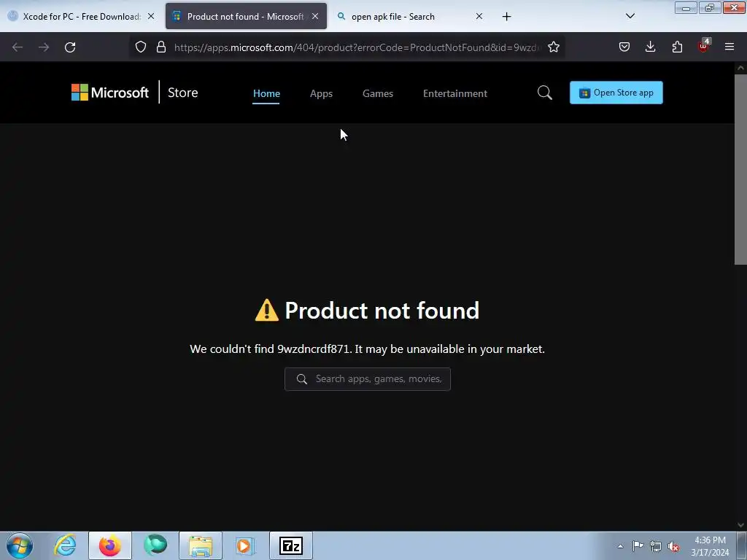Viewport: 747px width, 560px height.
Task: Click Search apps, games, movies field
Action: (368, 379)
